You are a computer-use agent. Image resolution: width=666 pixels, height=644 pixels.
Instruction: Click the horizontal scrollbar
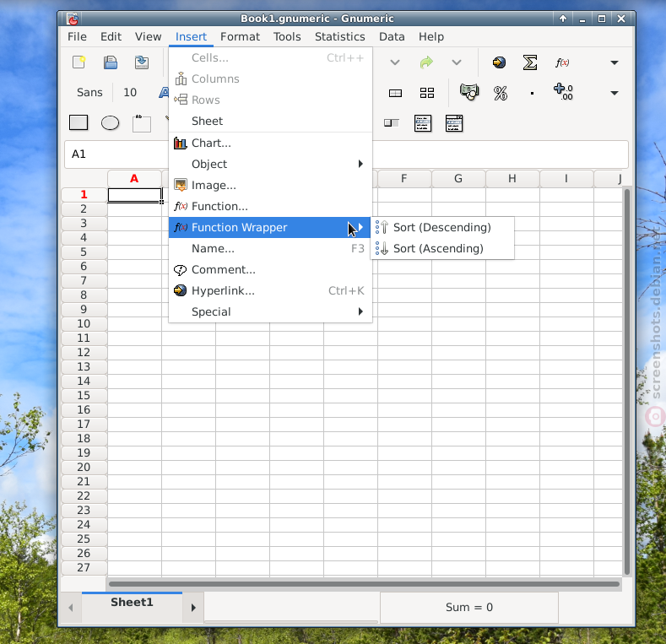pyautogui.click(x=364, y=584)
